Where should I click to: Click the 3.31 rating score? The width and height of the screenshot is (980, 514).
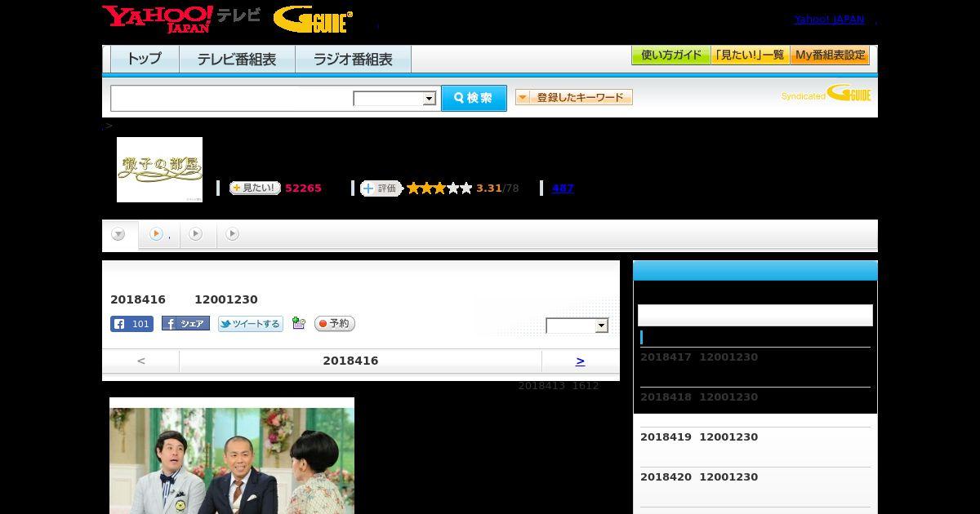tap(489, 188)
